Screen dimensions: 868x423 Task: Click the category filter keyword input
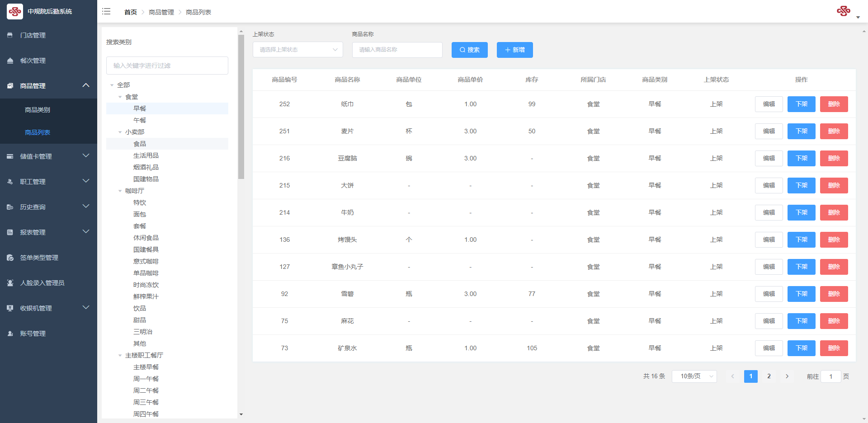[167, 66]
